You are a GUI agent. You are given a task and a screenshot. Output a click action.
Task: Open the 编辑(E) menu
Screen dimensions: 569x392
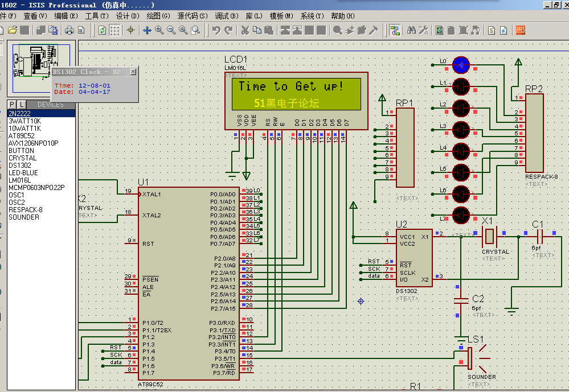(x=66, y=16)
